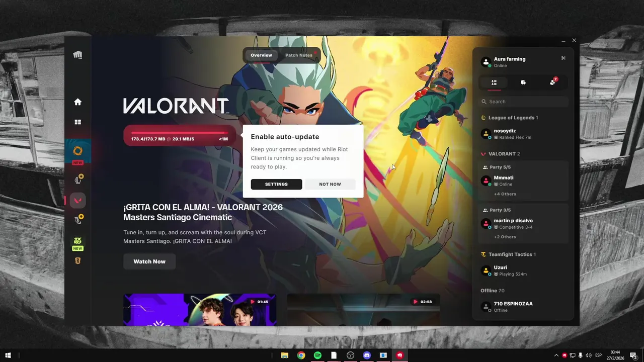Click the ESP language indicator
Image resolution: width=644 pixels, height=362 pixels.
(599, 355)
